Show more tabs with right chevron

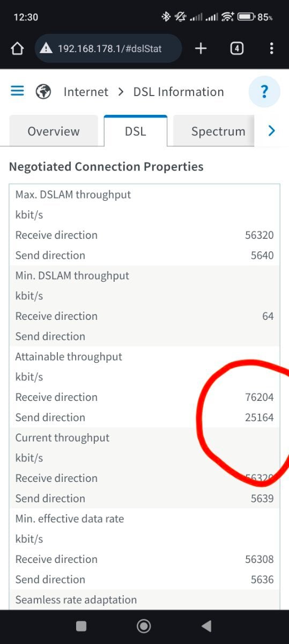271,130
